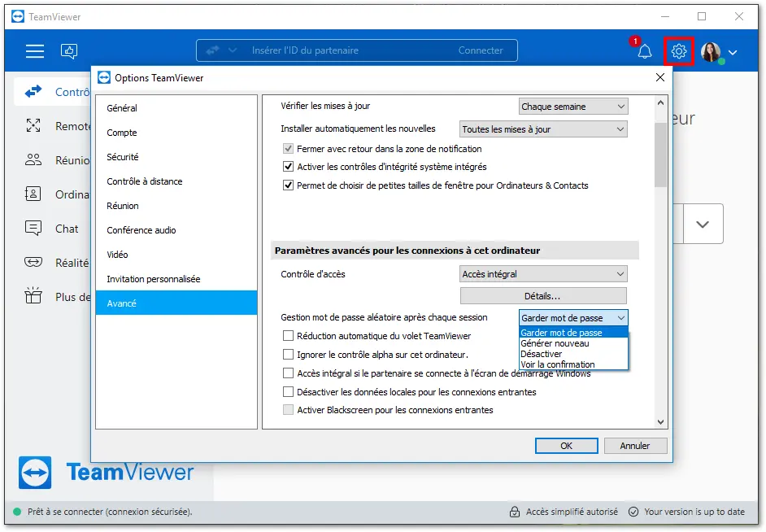Open the Vérifier les mises à jour dropdown
This screenshot has height=532, width=766.
click(573, 107)
